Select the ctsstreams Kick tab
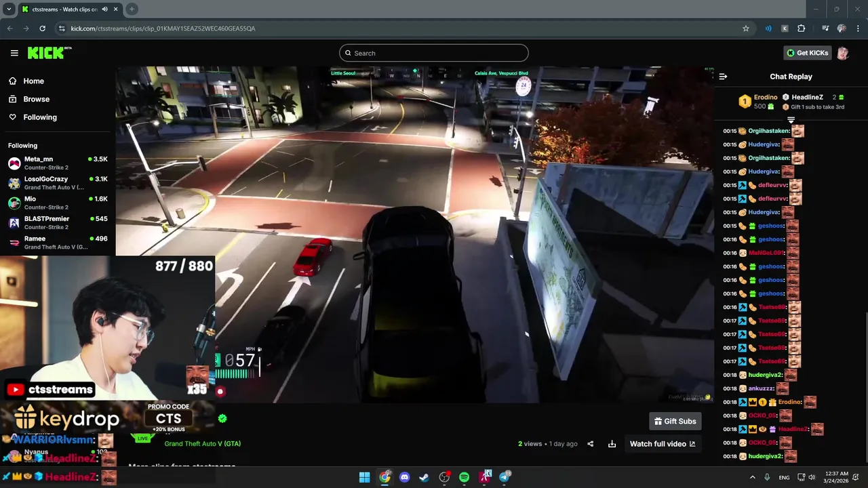 [x=69, y=9]
